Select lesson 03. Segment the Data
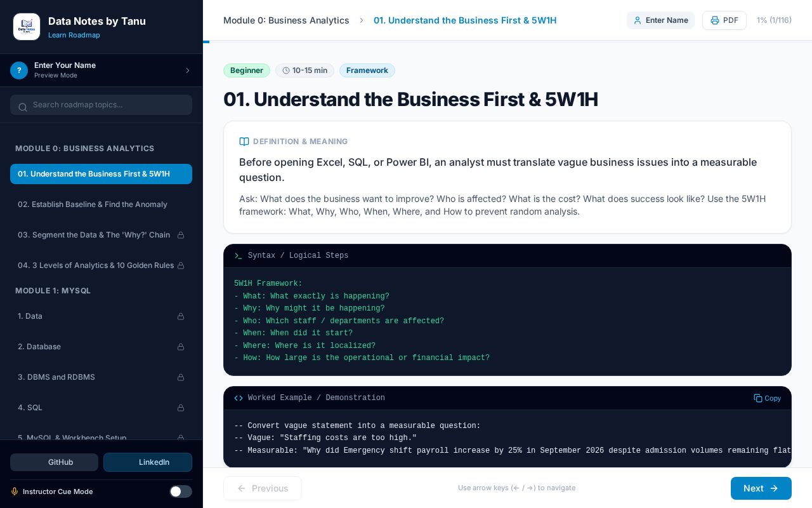 [x=101, y=235]
